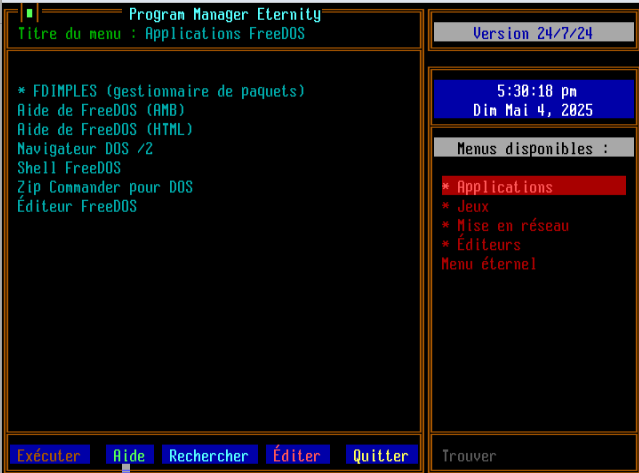Open Aide de FreeDOS (AMB)

(x=101, y=110)
